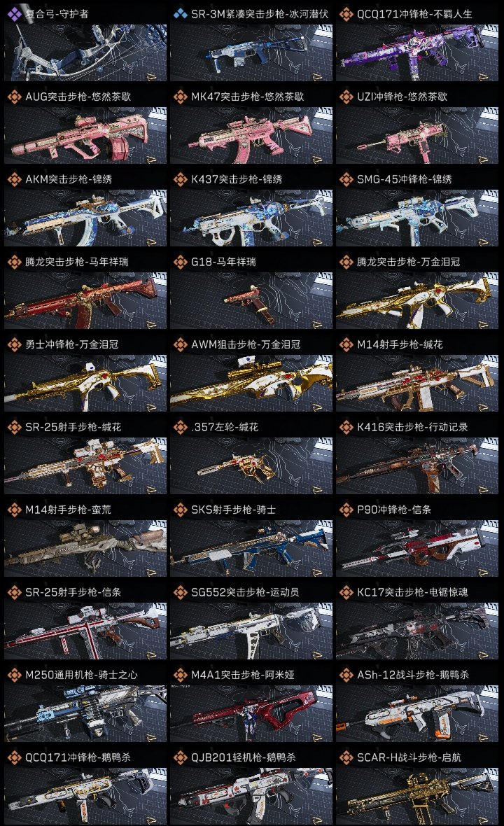Click the rarity icon next to G18-马年祥瑞
Image resolution: width=504 pixels, height=826 pixels.
coord(180,262)
